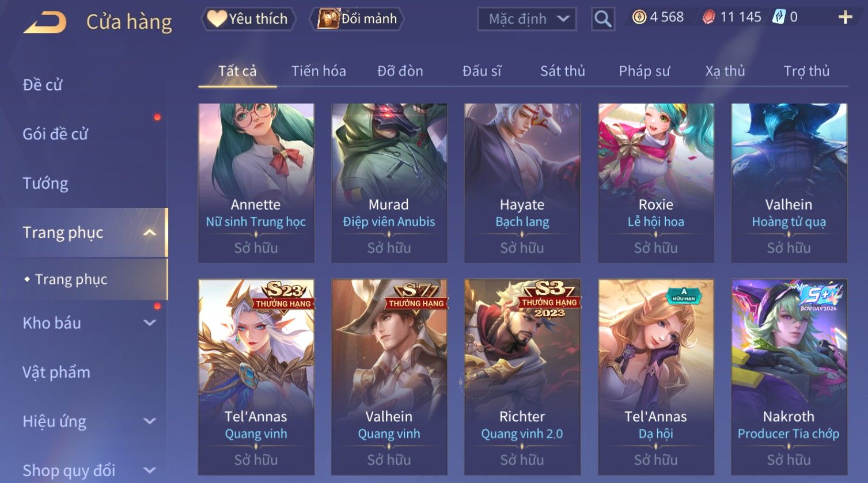This screenshot has height=483, width=868.
Task: Click the blue ticket currency icon
Action: click(779, 17)
